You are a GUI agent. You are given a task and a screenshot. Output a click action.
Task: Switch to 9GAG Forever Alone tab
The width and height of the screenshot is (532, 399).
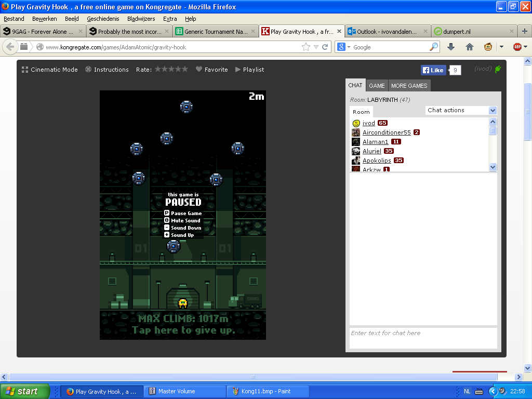(x=43, y=32)
